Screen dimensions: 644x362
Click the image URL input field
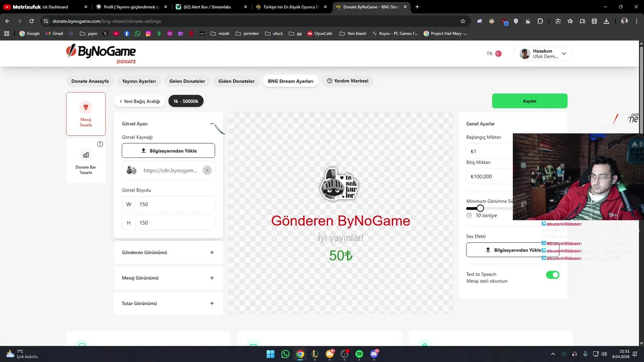(171, 170)
